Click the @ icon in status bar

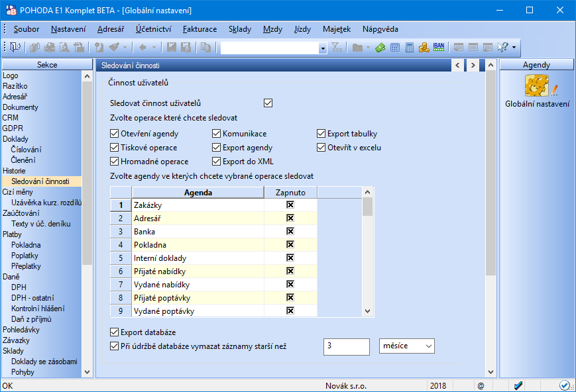(481, 385)
